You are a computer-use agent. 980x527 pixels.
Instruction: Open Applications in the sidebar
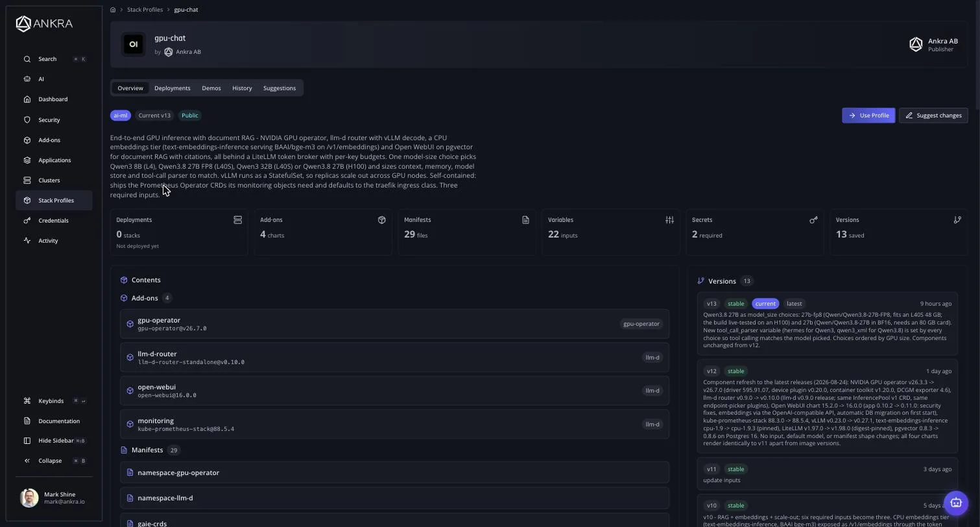(54, 160)
